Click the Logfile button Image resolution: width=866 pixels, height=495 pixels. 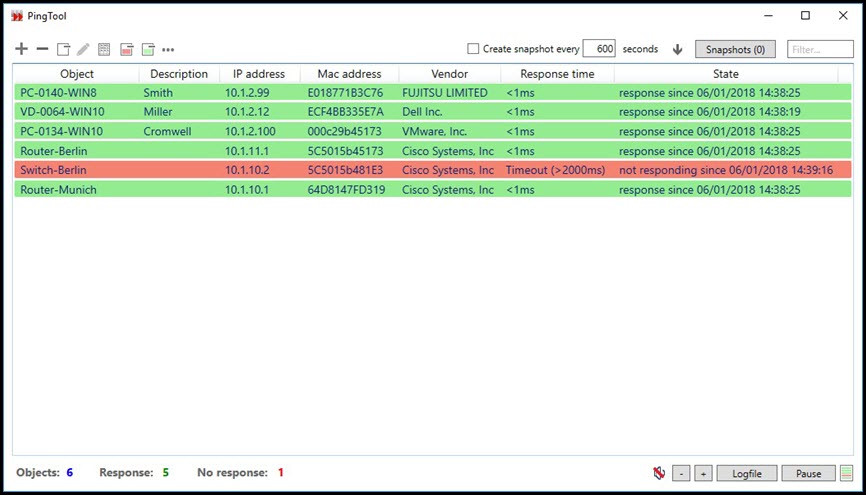747,473
